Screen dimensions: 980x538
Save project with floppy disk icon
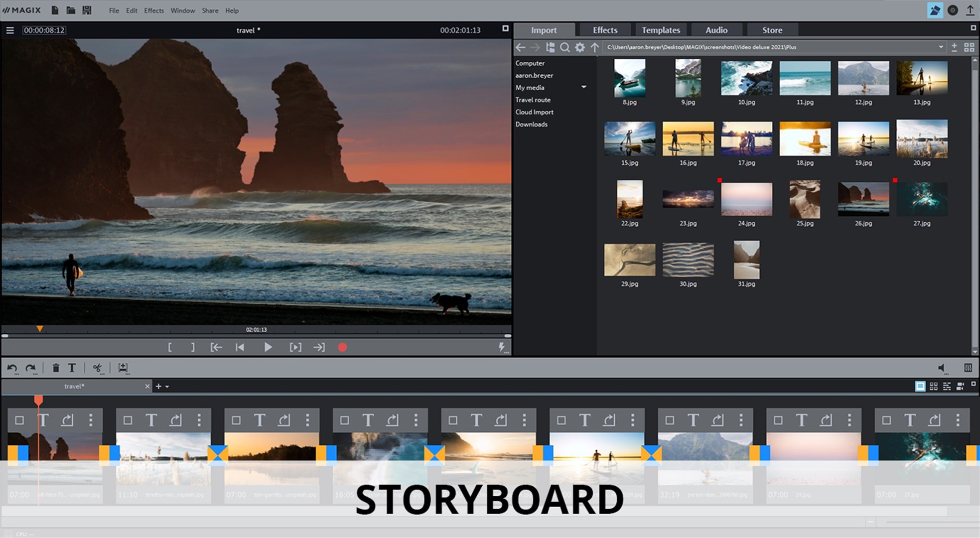pos(87,10)
